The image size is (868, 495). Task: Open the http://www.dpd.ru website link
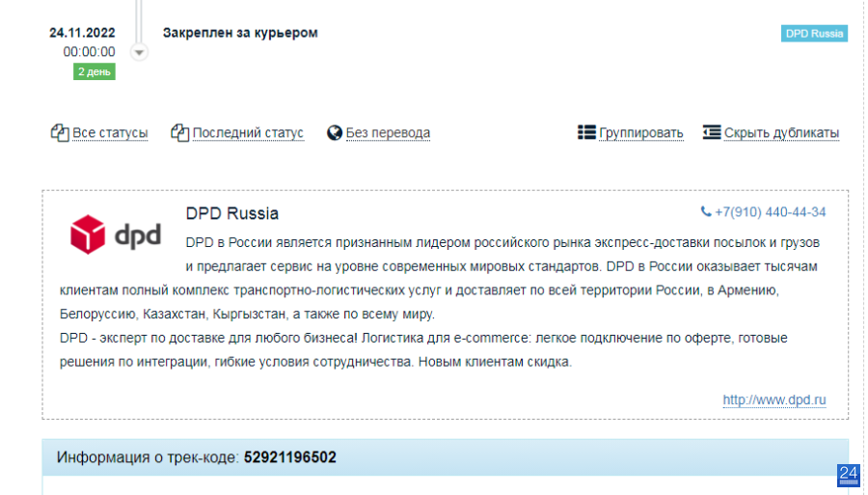point(773,399)
